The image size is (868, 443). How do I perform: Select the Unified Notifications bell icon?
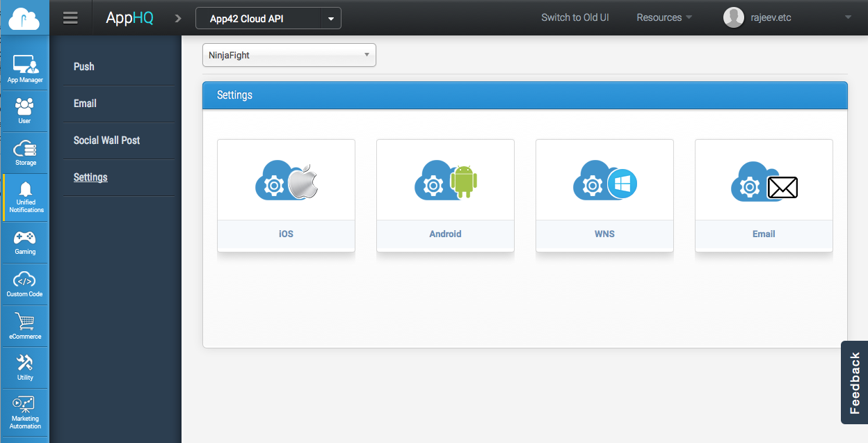(26, 196)
